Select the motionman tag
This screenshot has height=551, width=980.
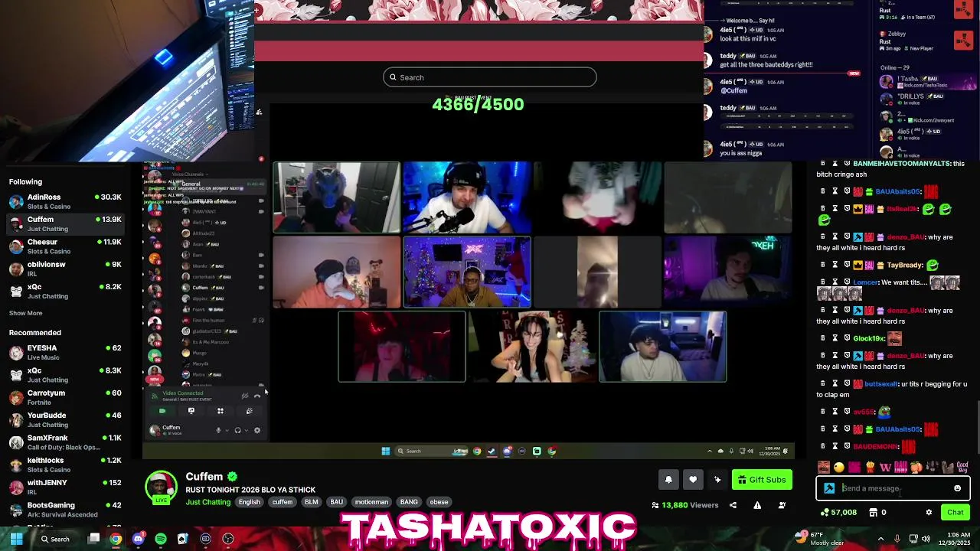tap(371, 502)
